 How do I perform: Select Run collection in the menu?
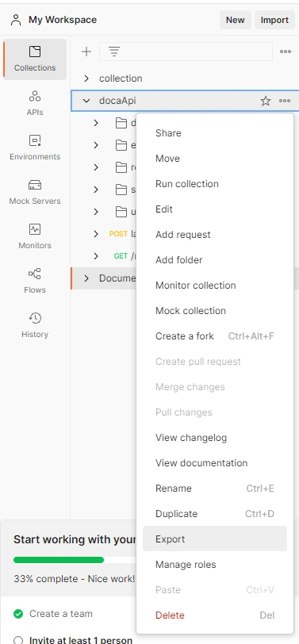pyautogui.click(x=215, y=183)
